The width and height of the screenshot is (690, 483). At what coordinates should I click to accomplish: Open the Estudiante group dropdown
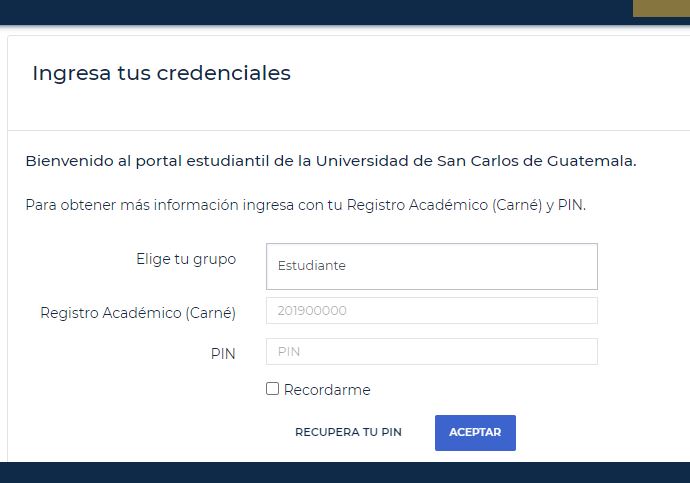click(432, 267)
